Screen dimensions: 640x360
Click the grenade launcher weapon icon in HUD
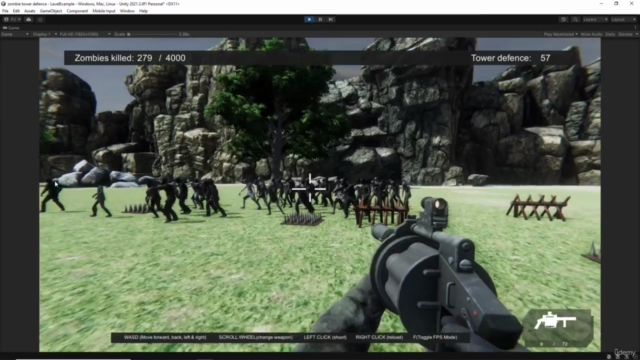point(555,320)
